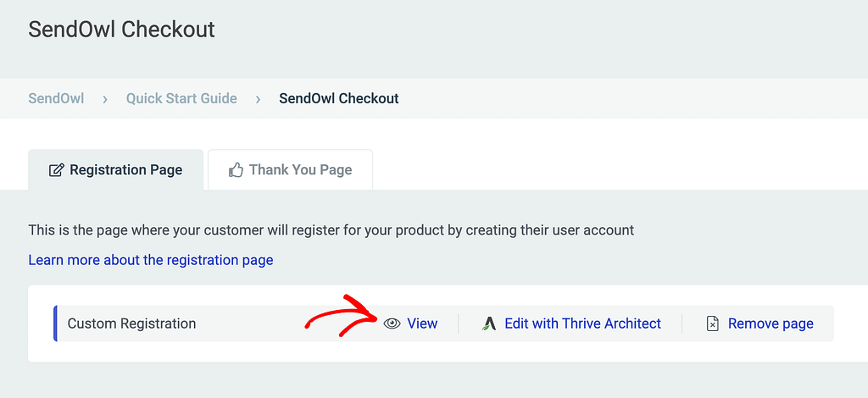Click the blue accent bar beside Custom Registration
Image resolution: width=868 pixels, height=398 pixels.
click(55, 323)
